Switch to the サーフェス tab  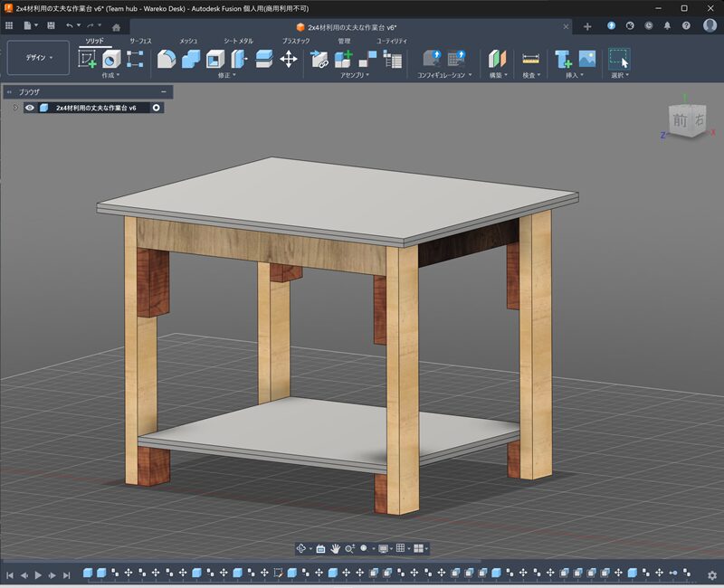click(x=140, y=41)
